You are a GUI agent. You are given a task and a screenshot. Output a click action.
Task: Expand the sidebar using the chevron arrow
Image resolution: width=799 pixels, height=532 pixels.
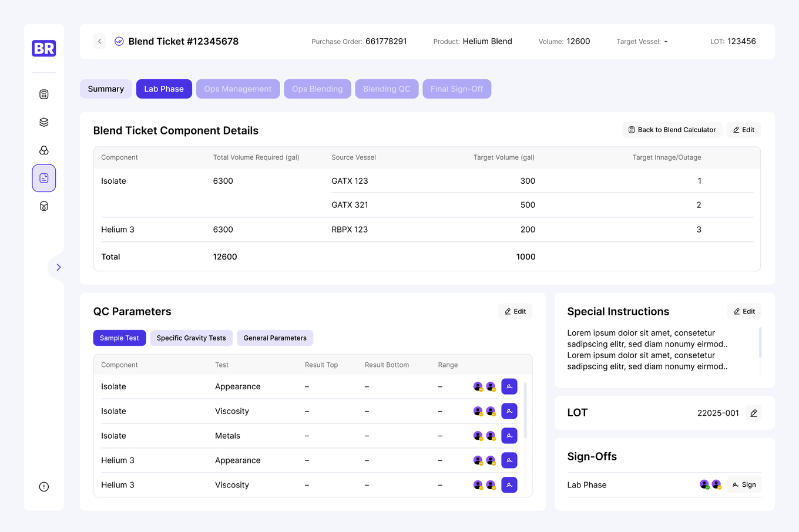(x=58, y=267)
